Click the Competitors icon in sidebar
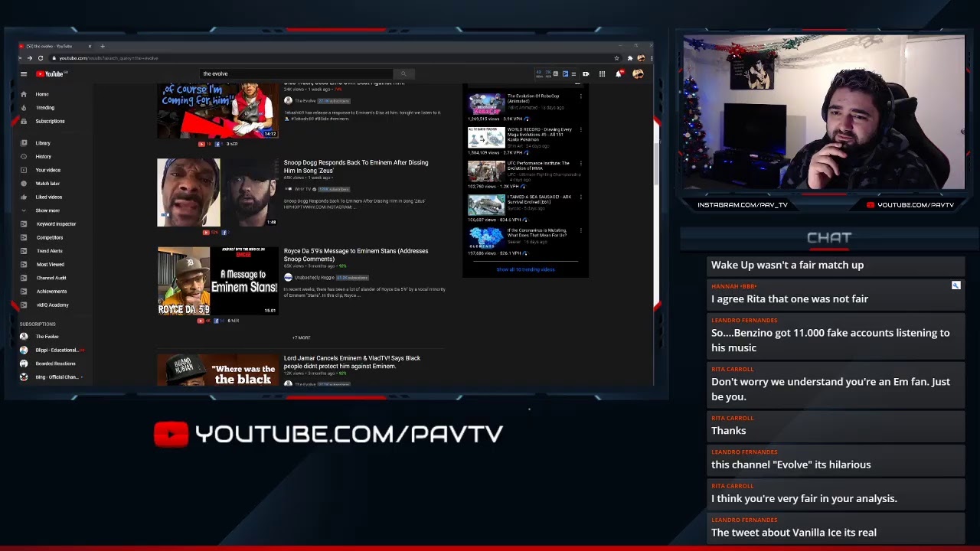Screen dimensions: 980x551 [24, 237]
